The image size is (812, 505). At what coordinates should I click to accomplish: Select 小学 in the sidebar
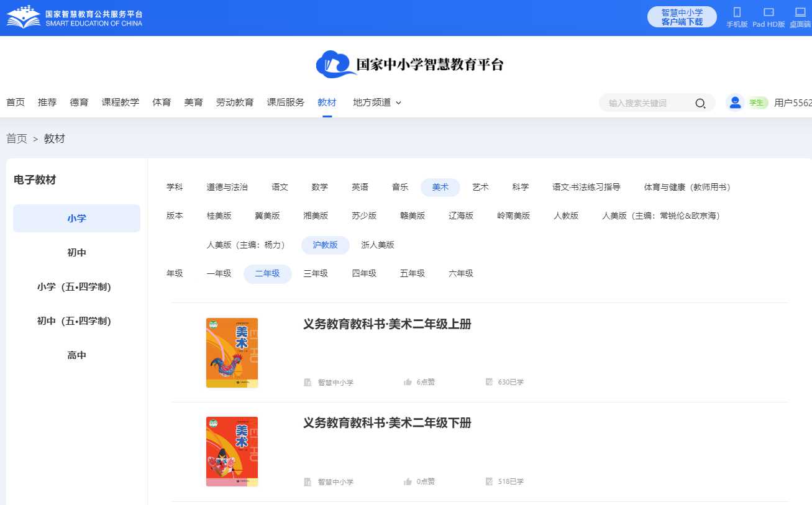pyautogui.click(x=77, y=219)
